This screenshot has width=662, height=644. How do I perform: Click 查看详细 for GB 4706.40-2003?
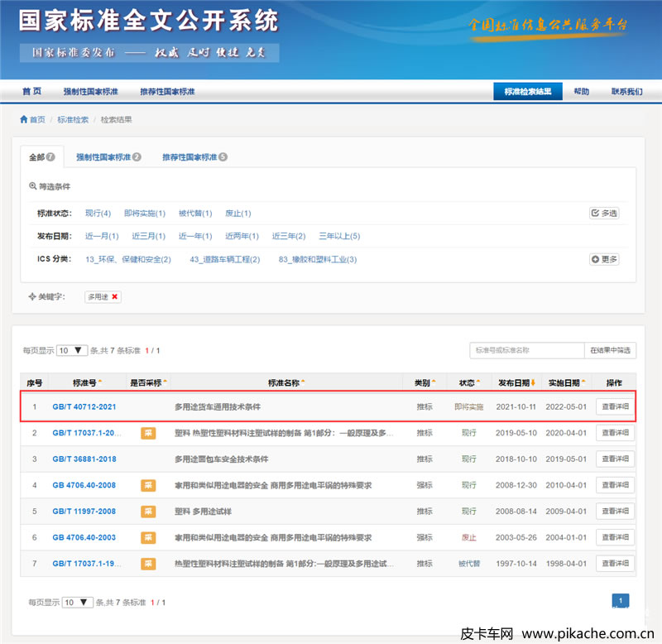[x=615, y=537]
